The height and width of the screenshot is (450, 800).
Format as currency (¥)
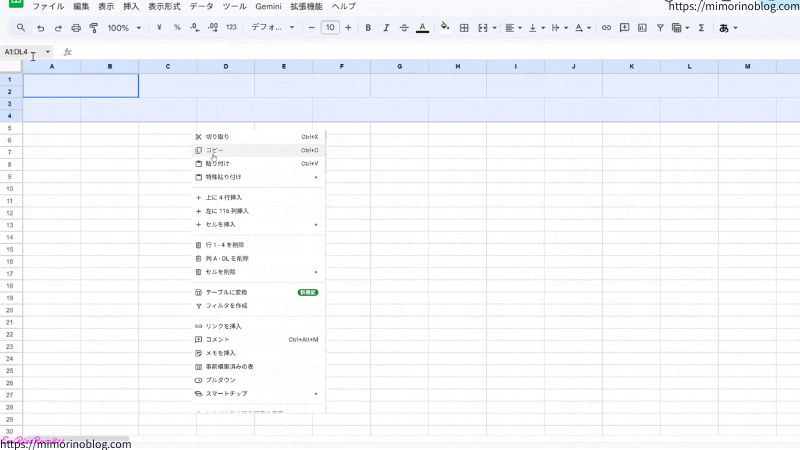pyautogui.click(x=159, y=28)
